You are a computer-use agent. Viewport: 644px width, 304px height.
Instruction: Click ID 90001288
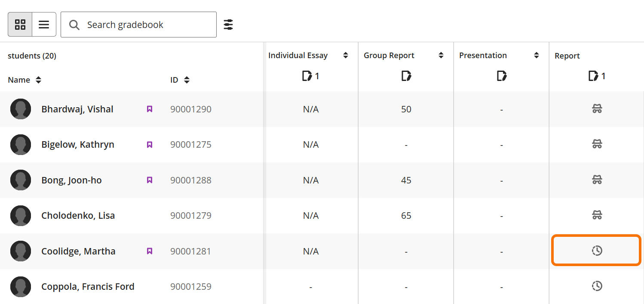pos(191,180)
